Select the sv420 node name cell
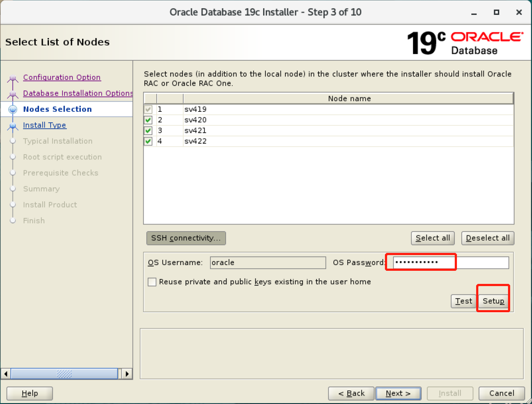This screenshot has width=532, height=404. point(349,120)
